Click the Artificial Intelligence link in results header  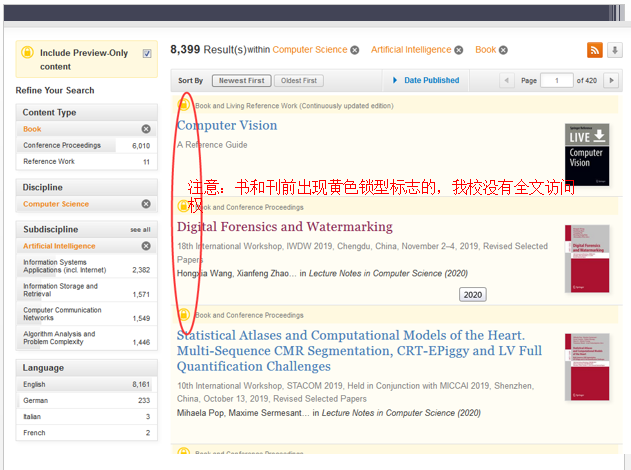[x=411, y=49]
